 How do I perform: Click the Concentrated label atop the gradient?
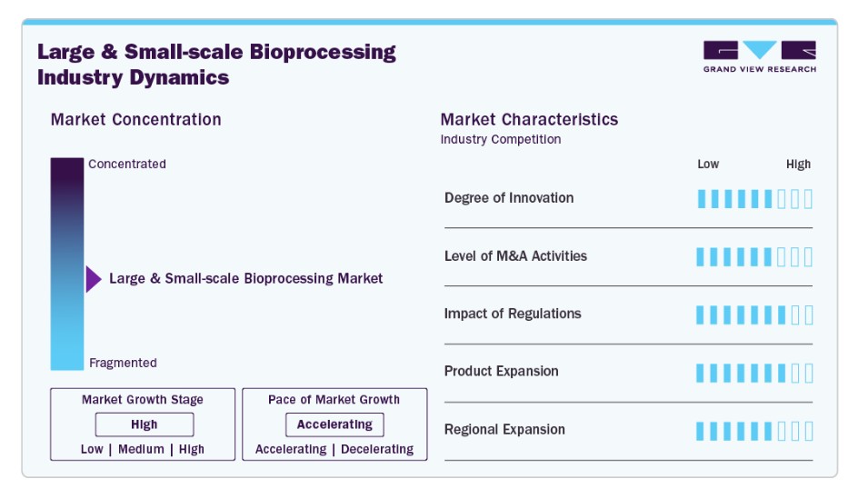pos(127,165)
